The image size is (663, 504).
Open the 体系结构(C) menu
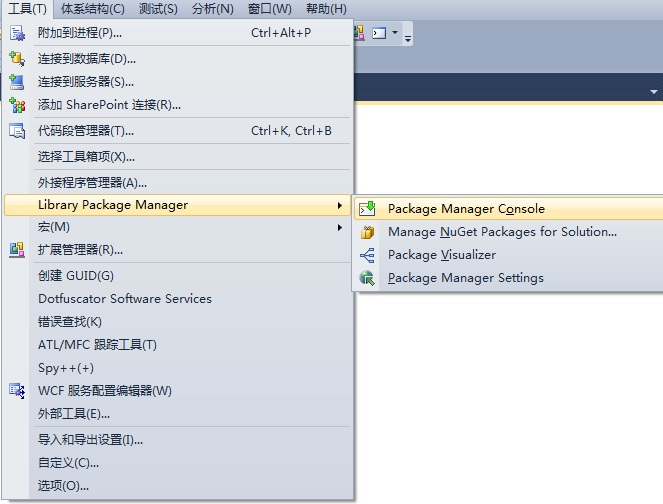(93, 9)
